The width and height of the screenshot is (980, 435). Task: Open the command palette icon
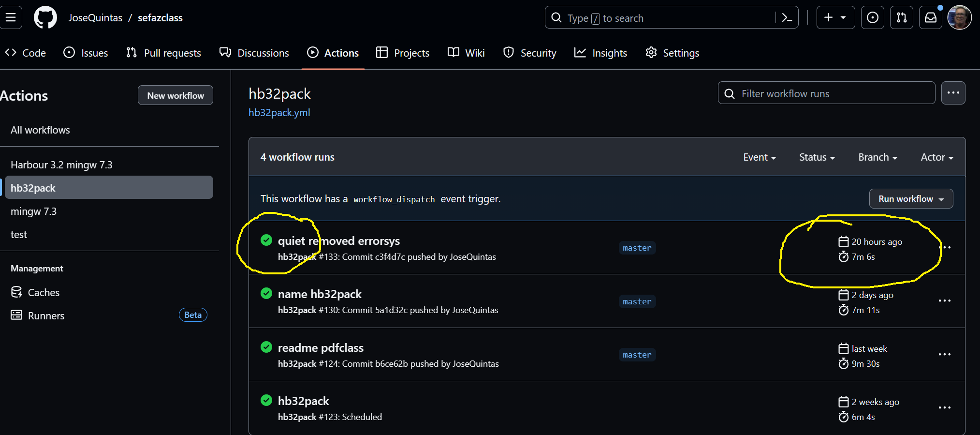pyautogui.click(x=787, y=18)
